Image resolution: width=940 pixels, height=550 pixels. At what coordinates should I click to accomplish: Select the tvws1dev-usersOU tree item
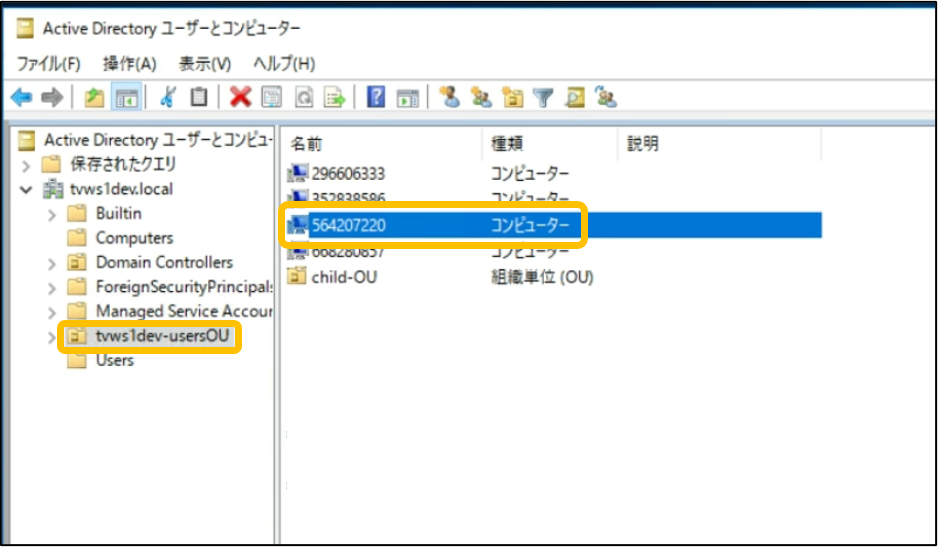click(x=162, y=336)
